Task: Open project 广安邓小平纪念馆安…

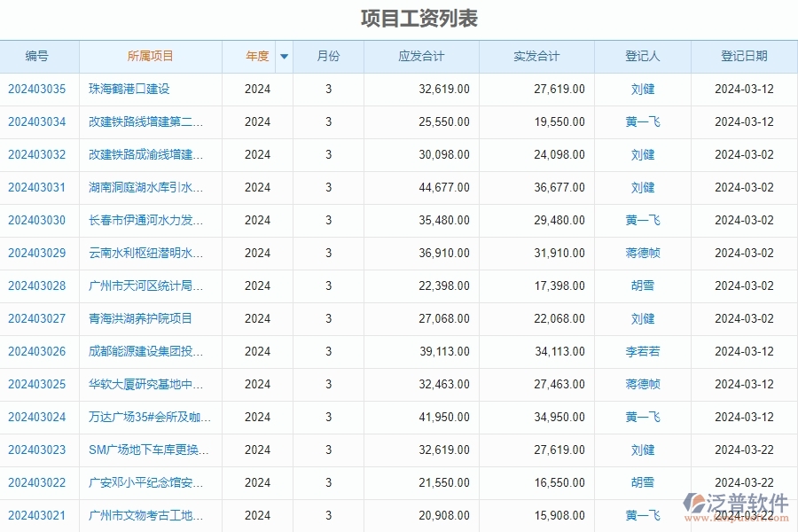Action: [x=145, y=482]
